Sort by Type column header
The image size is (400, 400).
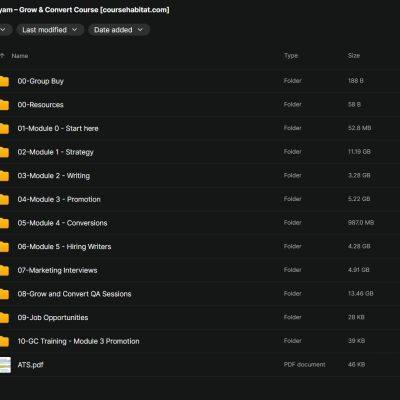point(291,56)
